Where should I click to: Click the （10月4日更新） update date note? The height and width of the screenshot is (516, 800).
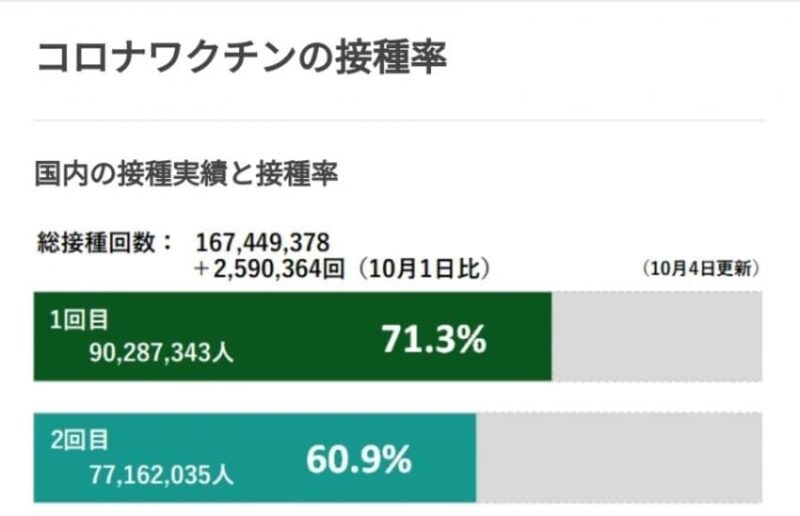pos(699,269)
